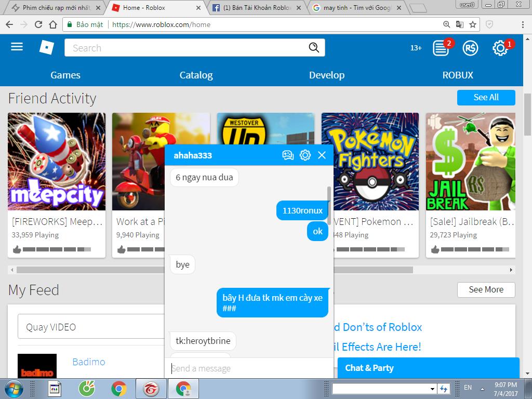Click the Jailbreak game thumbnail
This screenshot has height=399, width=532.
pyautogui.click(x=471, y=162)
